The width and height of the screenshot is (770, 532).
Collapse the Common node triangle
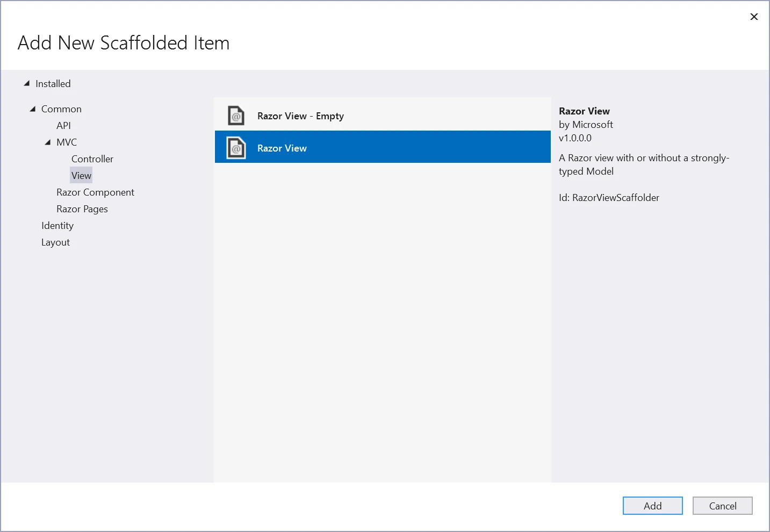pyautogui.click(x=33, y=109)
